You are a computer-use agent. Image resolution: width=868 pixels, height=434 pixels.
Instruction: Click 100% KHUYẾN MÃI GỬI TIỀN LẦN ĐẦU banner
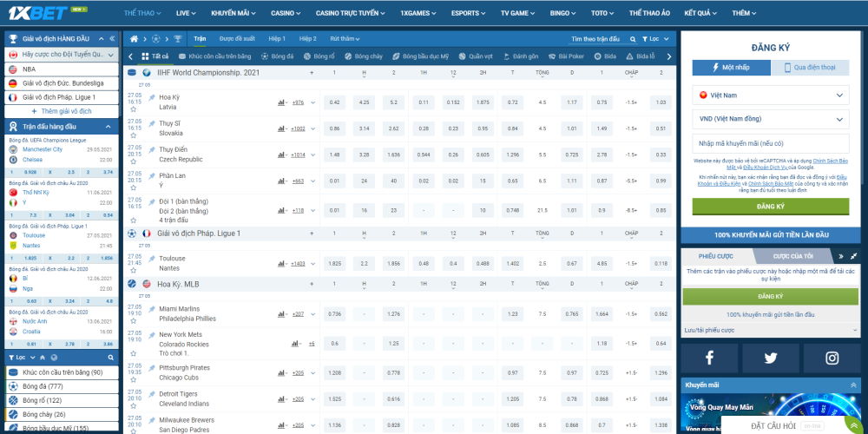[x=771, y=234]
